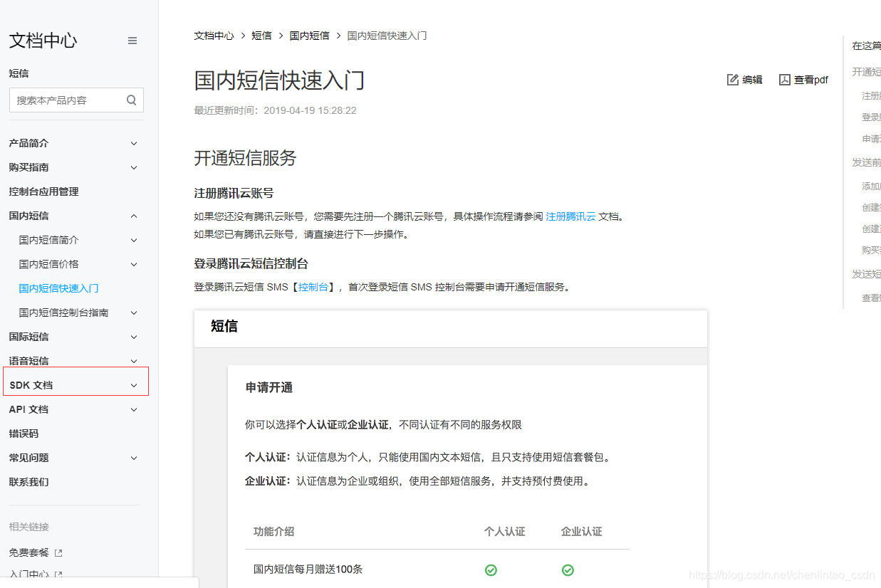Viewport: 881px width, 588px height.
Task: Expand the SDK 文档 chevron
Action: click(x=134, y=385)
